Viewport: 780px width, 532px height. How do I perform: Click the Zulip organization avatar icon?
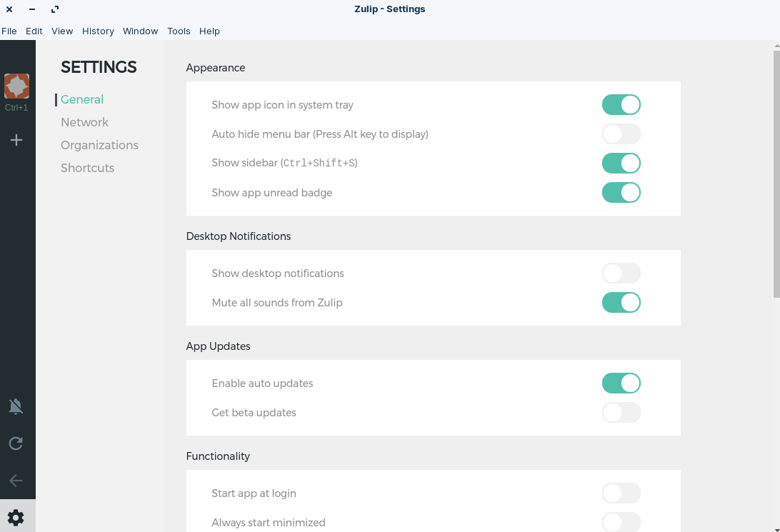pyautogui.click(x=16, y=86)
